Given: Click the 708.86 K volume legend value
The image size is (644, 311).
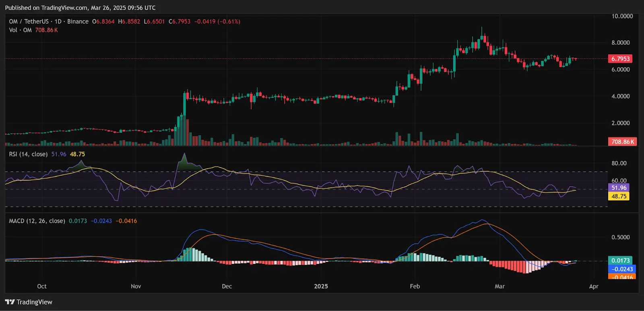Looking at the screenshot, I should click(46, 30).
